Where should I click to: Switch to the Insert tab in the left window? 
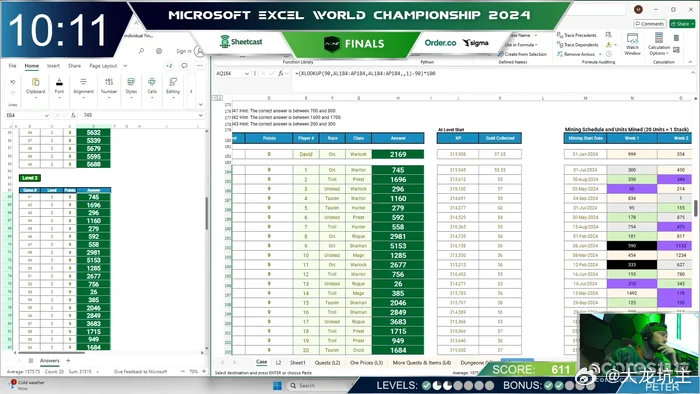click(53, 66)
